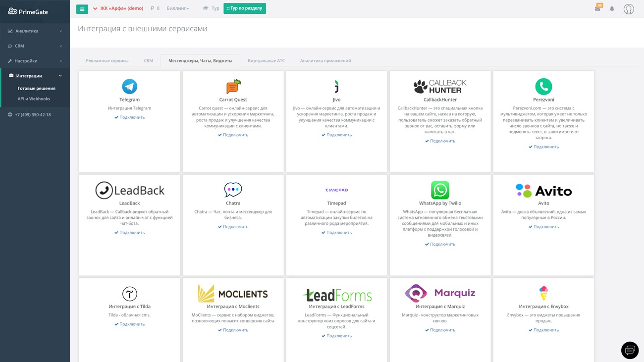644x362 pixels.
Task: Click the WhatsApp by Twilio icon
Action: (440, 190)
